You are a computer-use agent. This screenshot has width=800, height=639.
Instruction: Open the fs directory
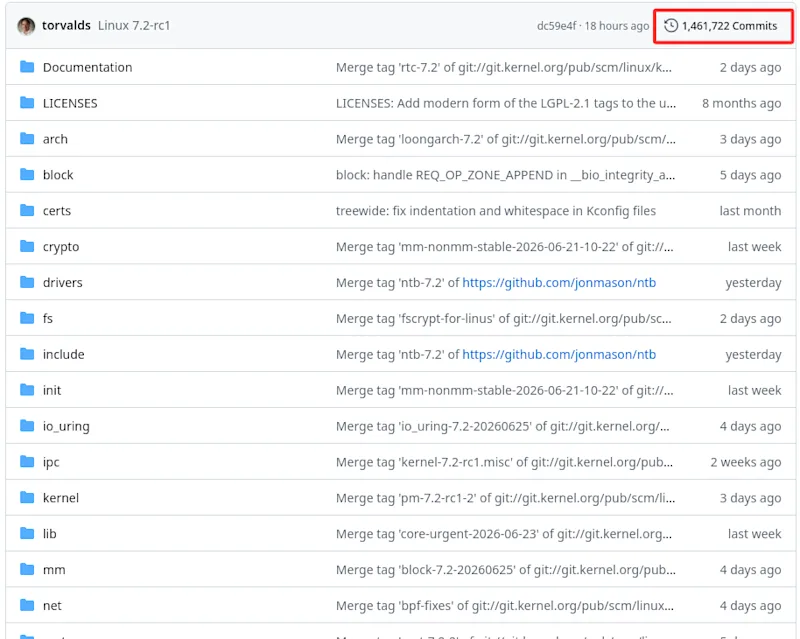point(47,318)
